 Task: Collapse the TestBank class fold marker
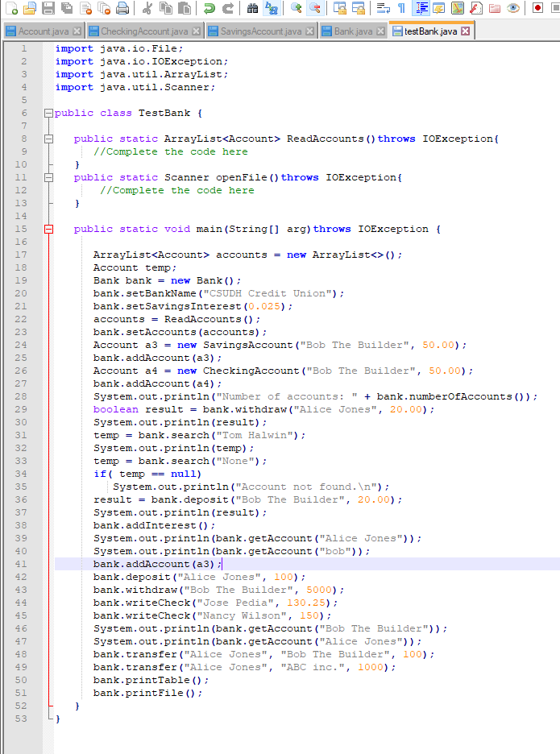(x=48, y=113)
